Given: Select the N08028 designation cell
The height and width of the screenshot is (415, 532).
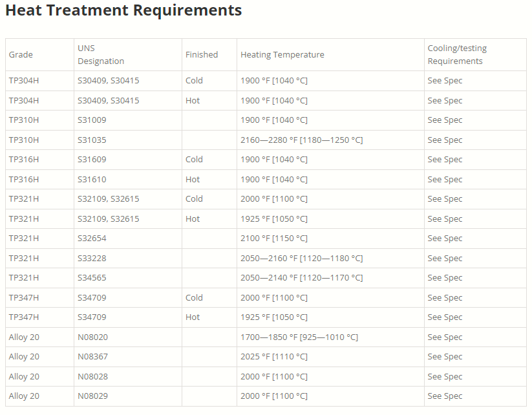Looking at the screenshot, I should [x=93, y=377].
